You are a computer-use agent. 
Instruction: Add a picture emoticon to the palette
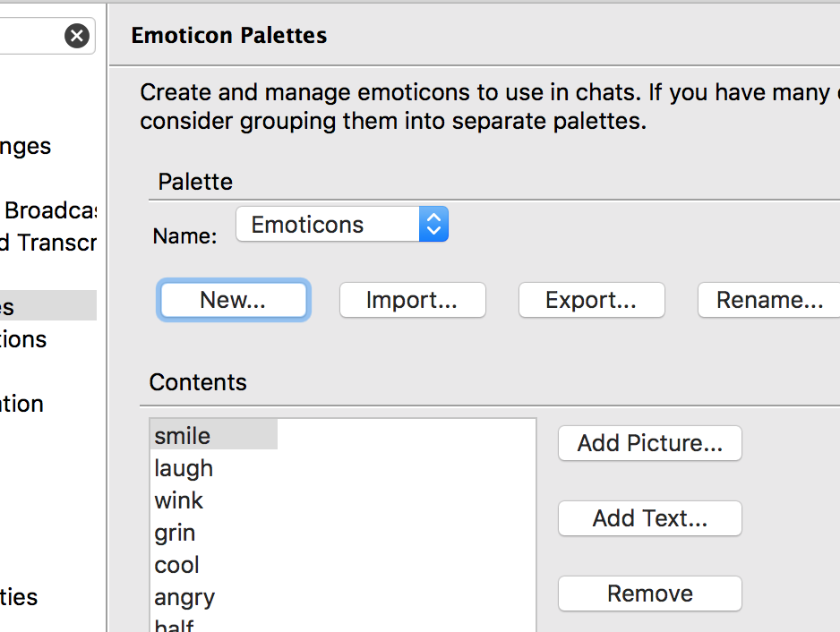(649, 443)
